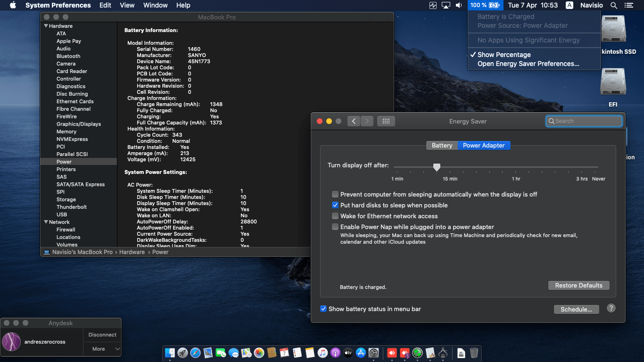Click 'Hardware' in bottom path bar
644x362 pixels.
[x=132, y=252]
